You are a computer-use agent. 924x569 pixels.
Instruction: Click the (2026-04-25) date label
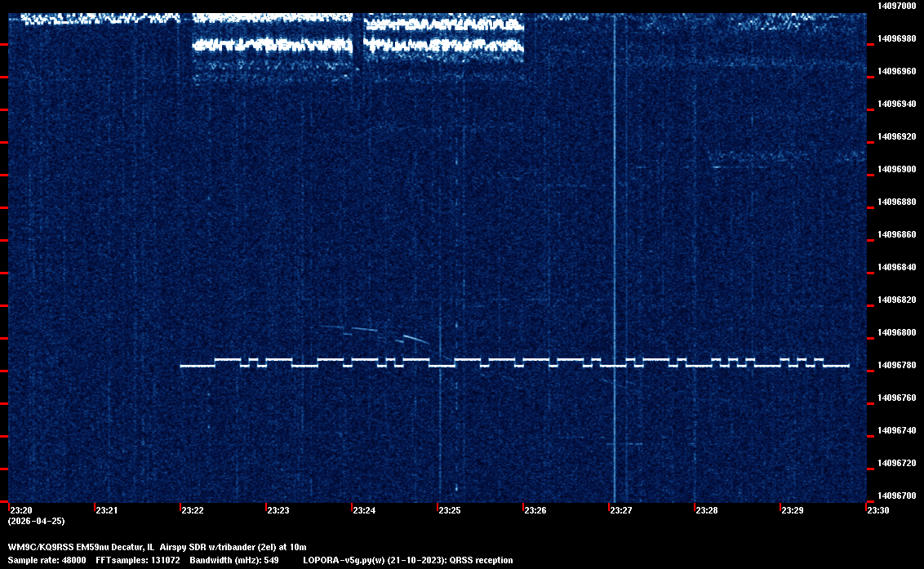point(37,521)
